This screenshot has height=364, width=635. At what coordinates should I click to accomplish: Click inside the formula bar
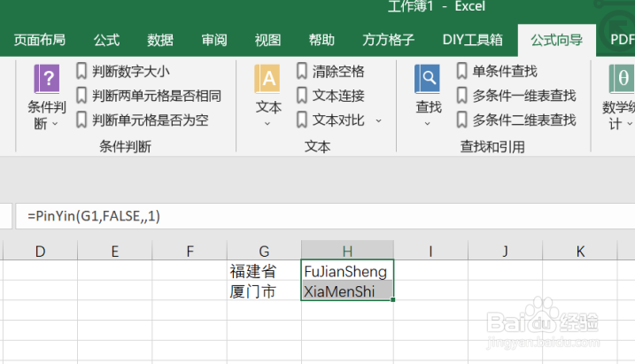click(x=325, y=216)
